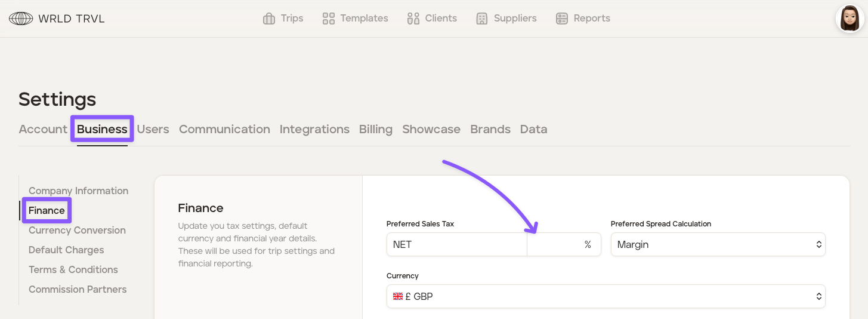Viewport: 868px width, 319px height.
Task: Expand the Preferred Spread Calculation dropdown
Action: [x=718, y=244]
